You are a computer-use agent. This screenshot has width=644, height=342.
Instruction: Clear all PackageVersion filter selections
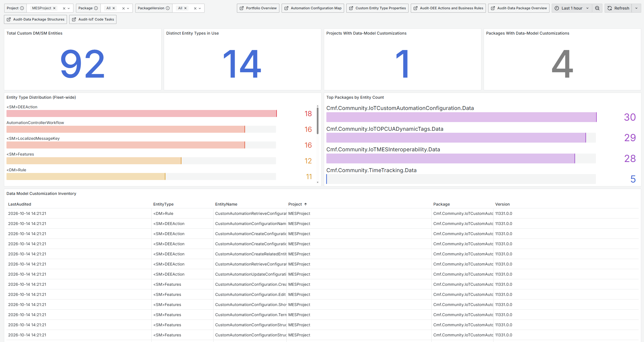[195, 8]
